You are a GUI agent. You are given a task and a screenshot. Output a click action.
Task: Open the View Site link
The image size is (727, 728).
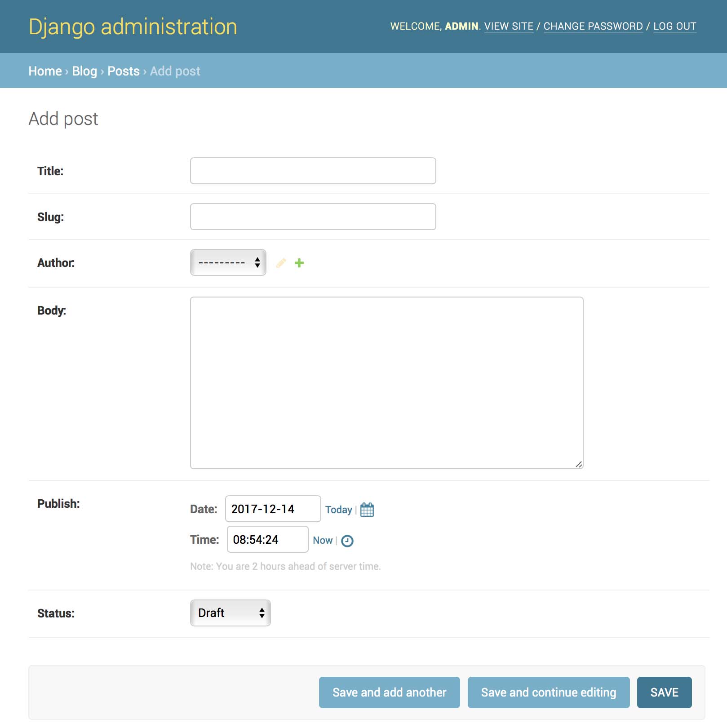509,26
